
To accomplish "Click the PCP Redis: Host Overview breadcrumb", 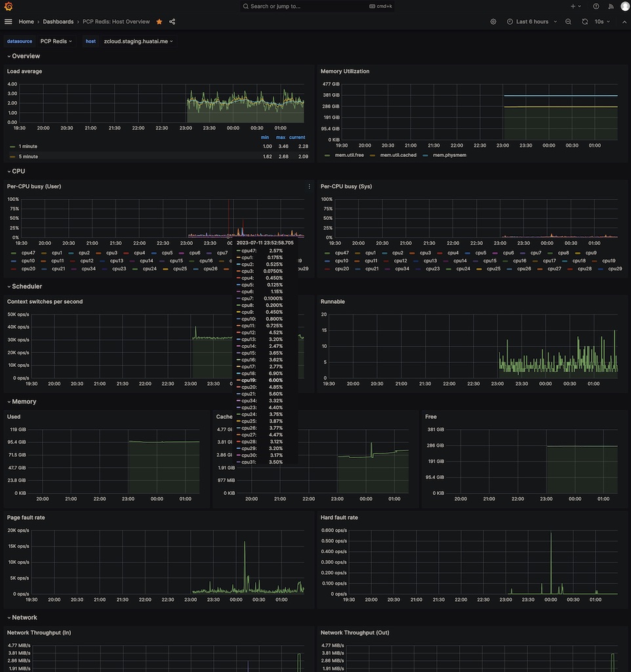I will (116, 22).
